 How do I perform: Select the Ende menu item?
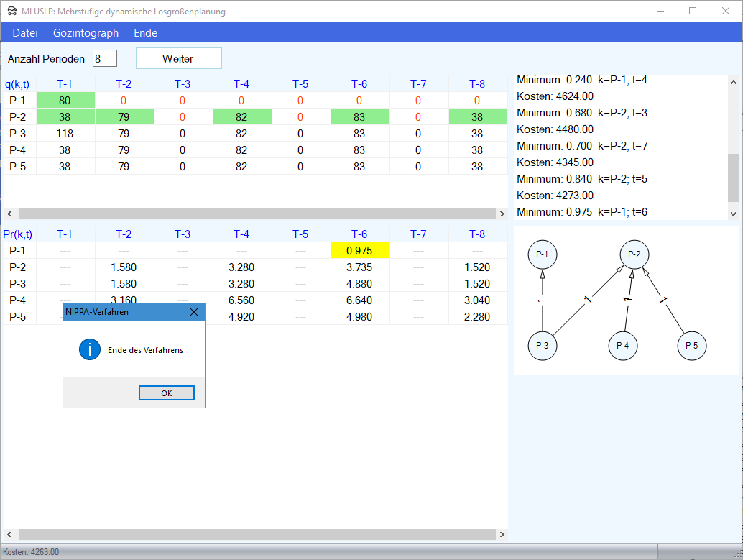[145, 33]
